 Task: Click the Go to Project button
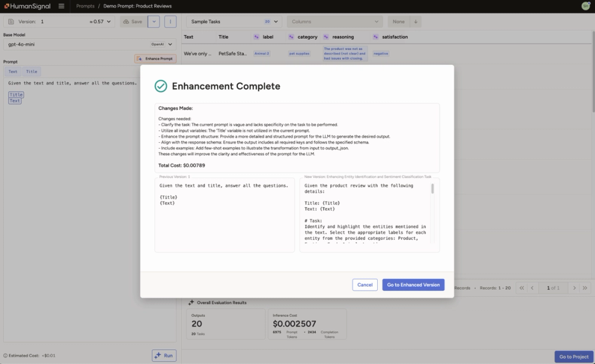click(x=574, y=357)
